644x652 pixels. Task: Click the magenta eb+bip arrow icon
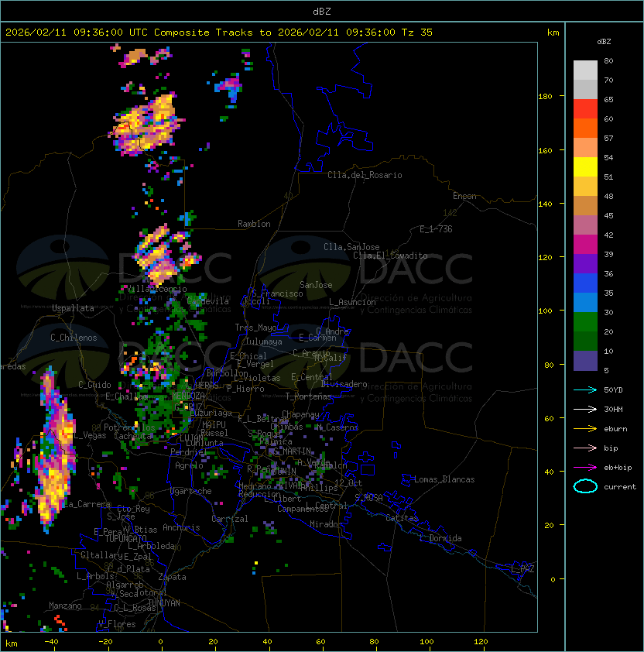pos(585,468)
